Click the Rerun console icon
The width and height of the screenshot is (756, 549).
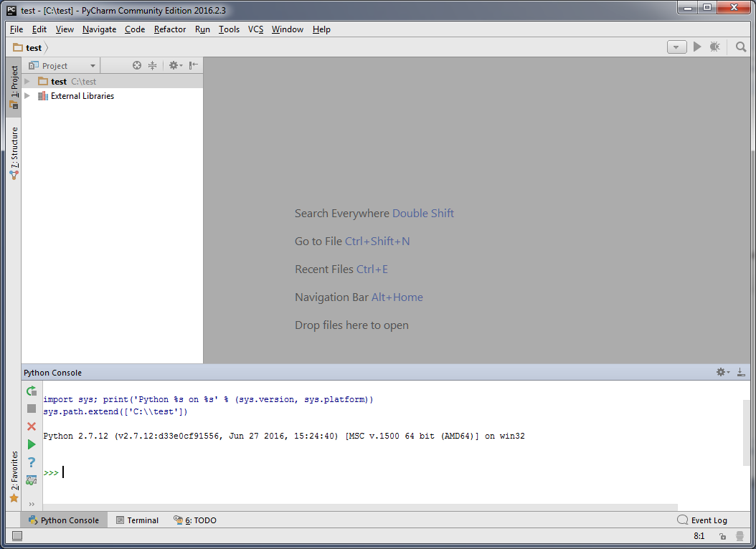click(x=32, y=391)
